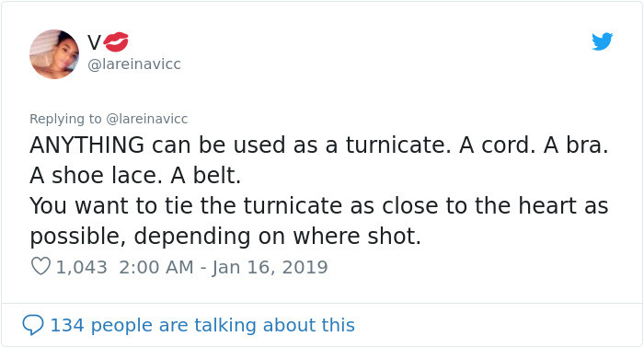This screenshot has width=644, height=348.
Task: Click the word heart in the tweet text
Action: (x=547, y=205)
